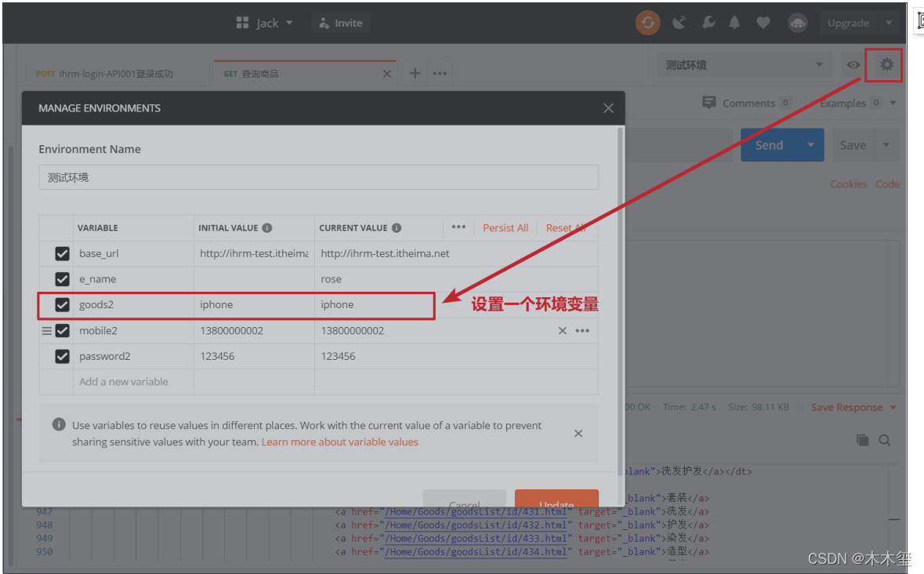Open Learn more about variable values link
The width and height of the screenshot is (924, 574).
tap(340, 442)
